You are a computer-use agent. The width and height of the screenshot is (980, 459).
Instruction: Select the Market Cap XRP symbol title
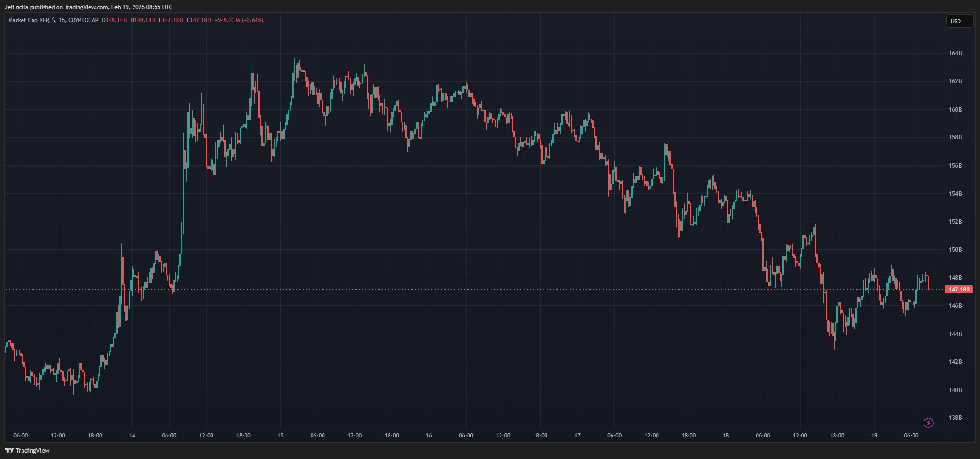point(28,20)
